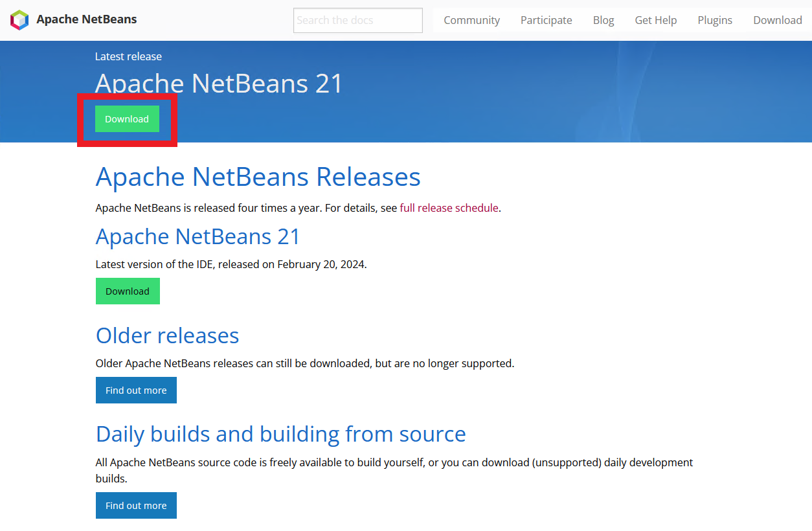This screenshot has height=531, width=812.
Task: Open the Get Help page
Action: [x=655, y=20]
